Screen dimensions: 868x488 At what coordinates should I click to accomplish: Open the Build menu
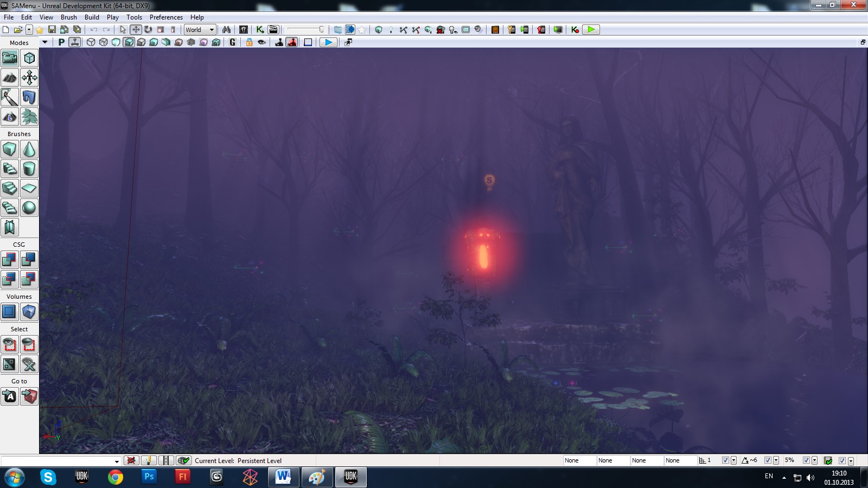coord(92,17)
